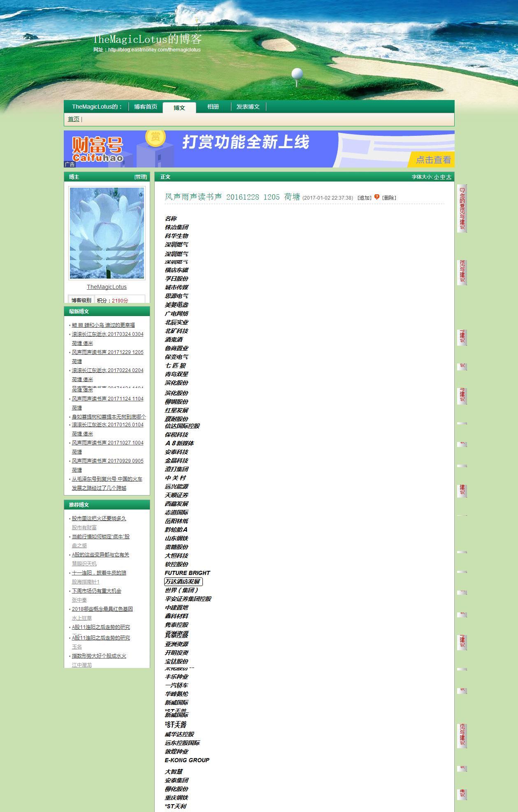The width and height of the screenshot is (518, 812).
Task: Open the lotus flower avatar image
Action: click(107, 233)
